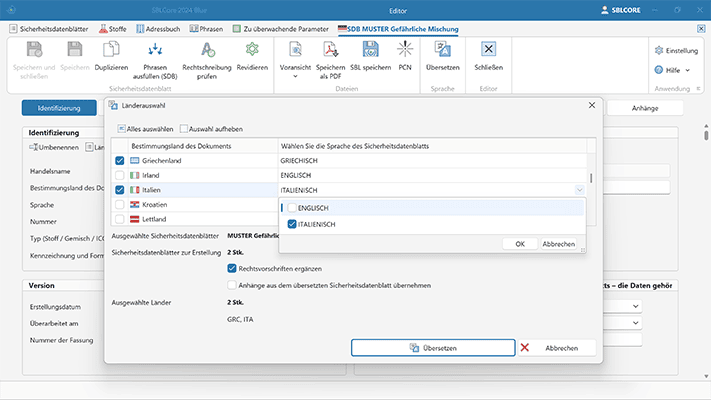
Task: Run Rechtschreibung prüfen spell check
Action: [207, 51]
